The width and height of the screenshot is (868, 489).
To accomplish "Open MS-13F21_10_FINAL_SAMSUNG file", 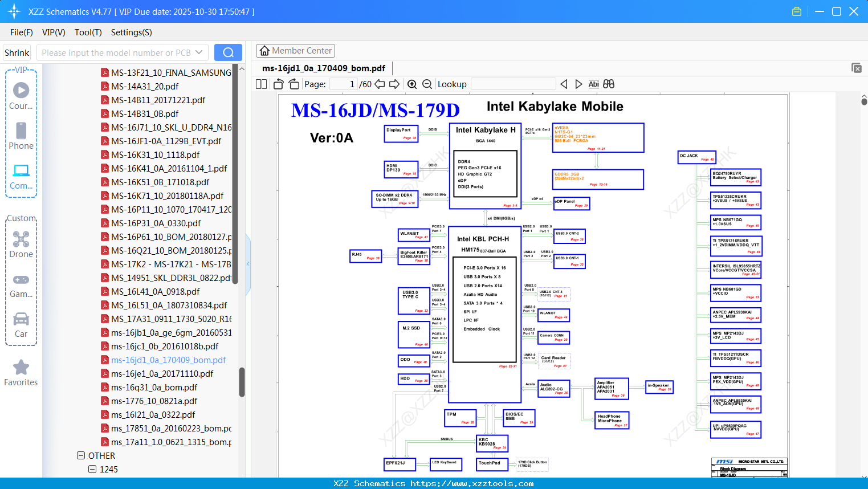I will pos(171,73).
